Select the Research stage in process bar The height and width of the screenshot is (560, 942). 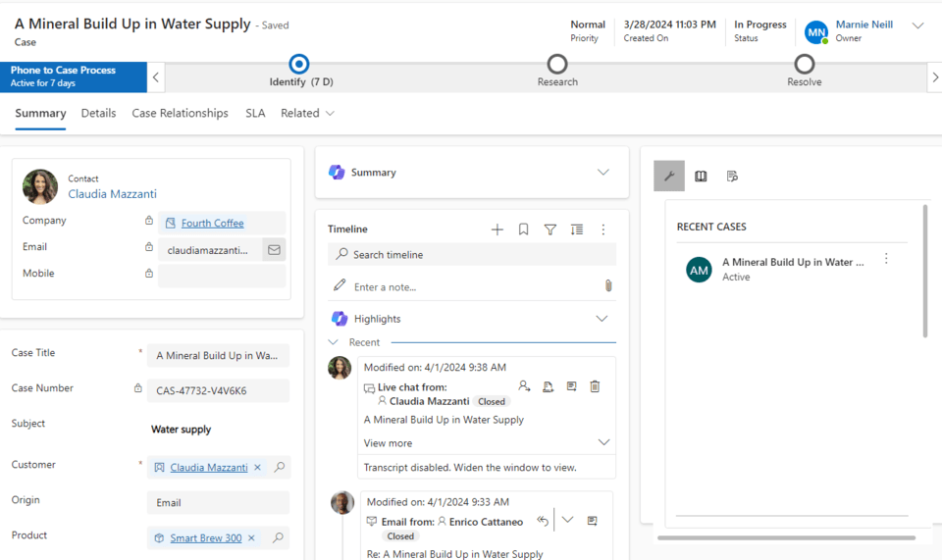pyautogui.click(x=557, y=65)
